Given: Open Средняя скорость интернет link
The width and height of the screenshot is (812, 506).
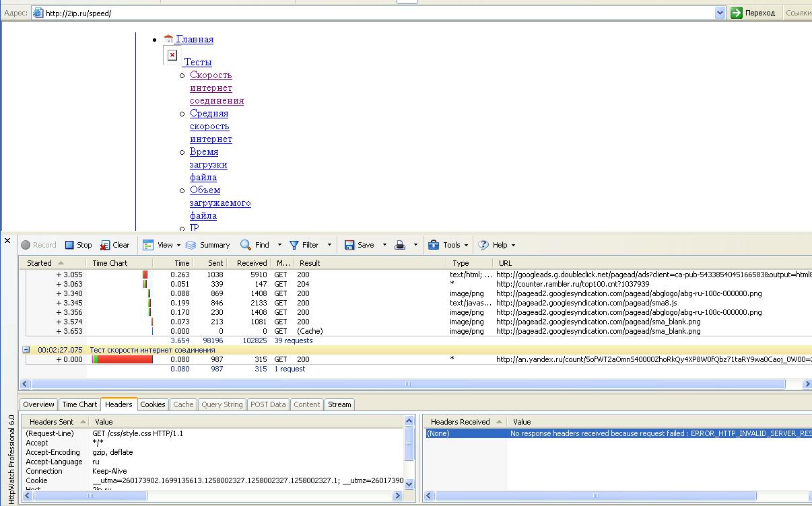Looking at the screenshot, I should (211, 126).
